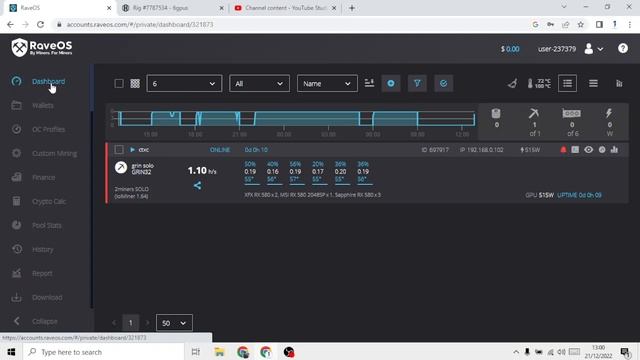This screenshot has height=360, width=640.
Task: Click the red alert bell icon
Action: (563, 150)
